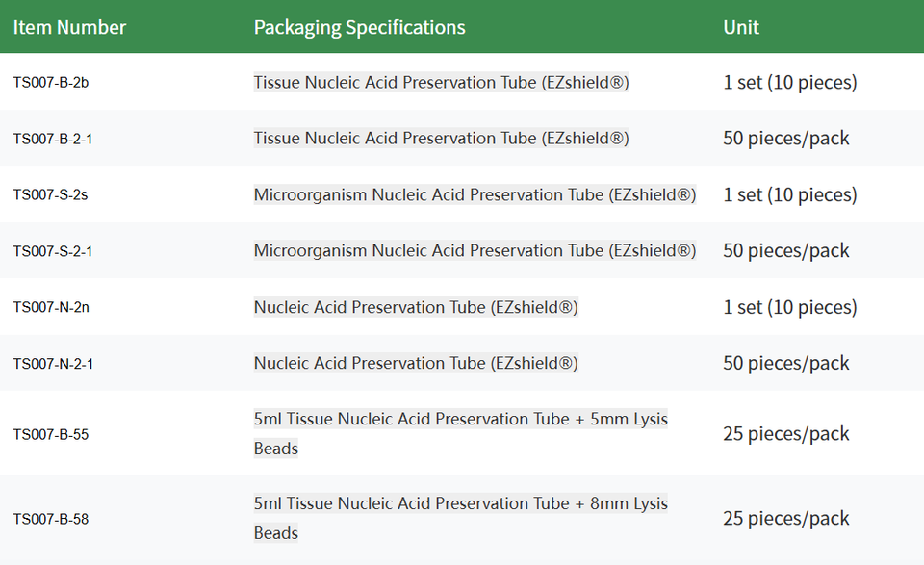Click the 8mm Lysis Beads packaging description
Viewport: 924px width, 565px height.
pos(460,518)
